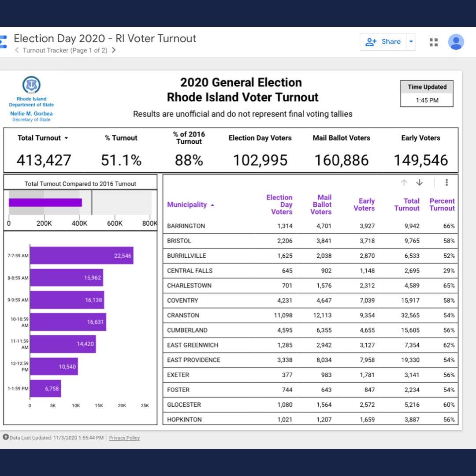Click the 51.1% turnout value

[x=121, y=160]
